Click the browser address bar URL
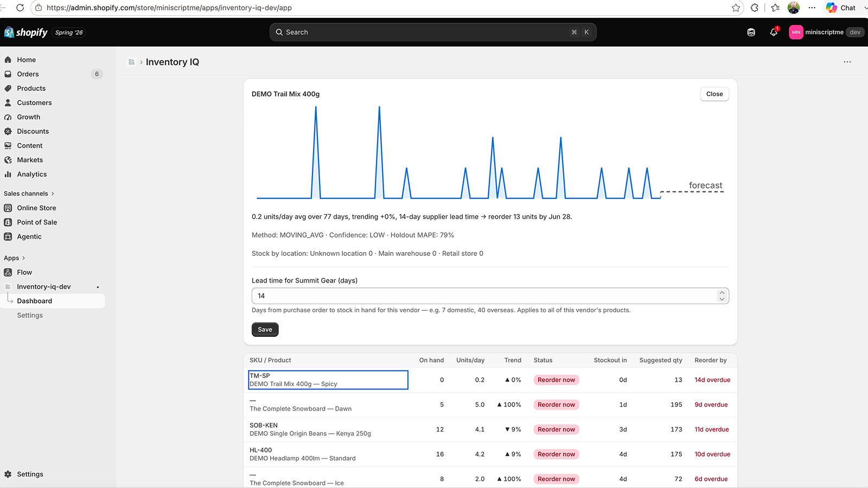This screenshot has width=868, height=488. tap(169, 8)
